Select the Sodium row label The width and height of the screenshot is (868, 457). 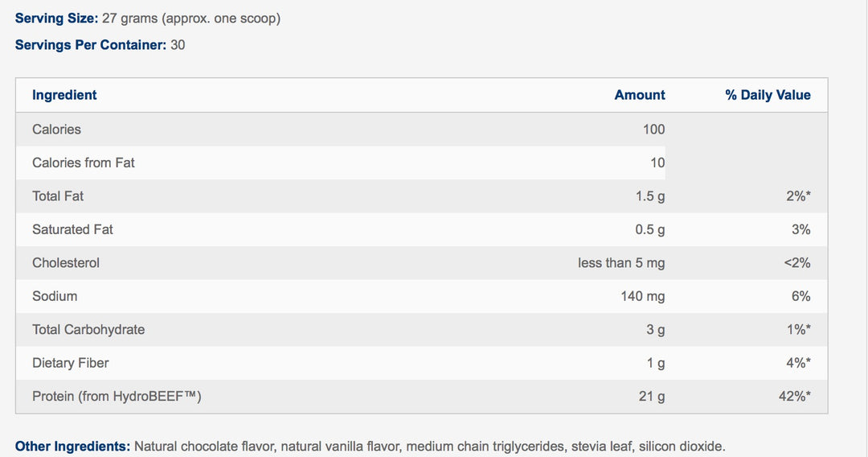click(x=55, y=296)
